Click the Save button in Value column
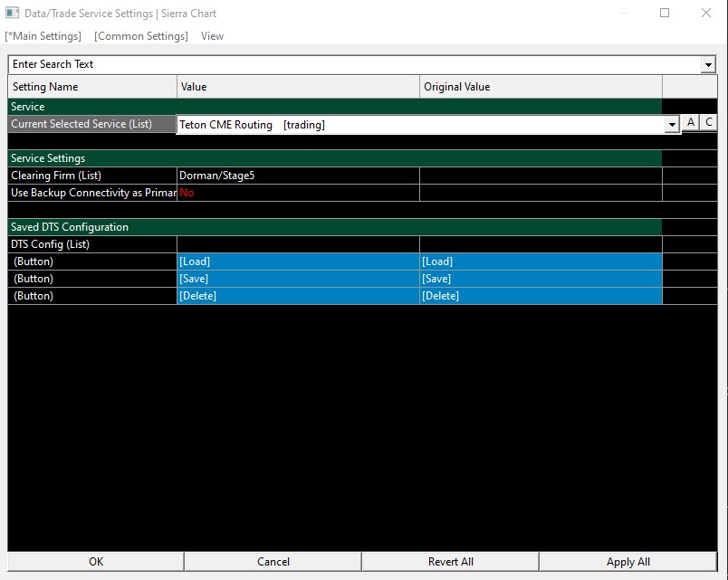This screenshot has width=728, height=580. (x=298, y=279)
